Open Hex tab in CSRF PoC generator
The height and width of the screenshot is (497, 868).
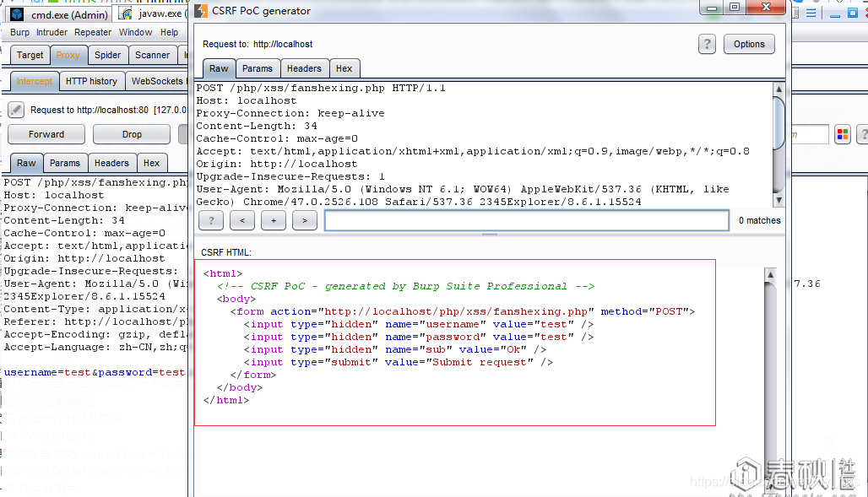(344, 68)
